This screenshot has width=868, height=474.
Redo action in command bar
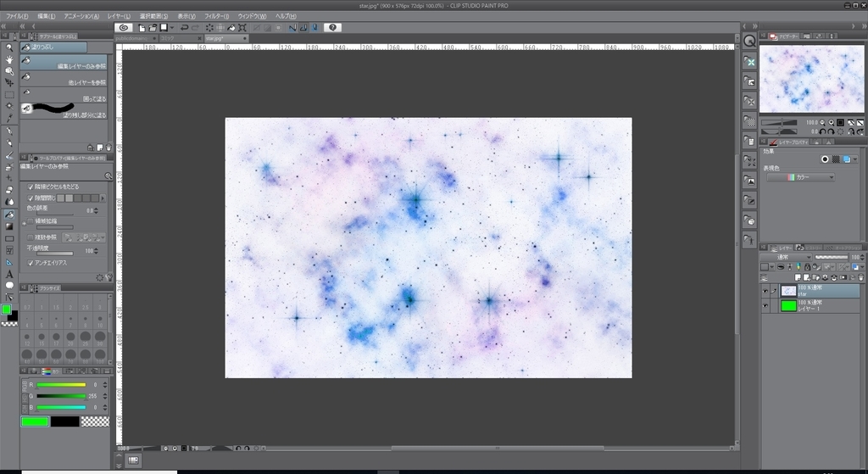pos(195,28)
